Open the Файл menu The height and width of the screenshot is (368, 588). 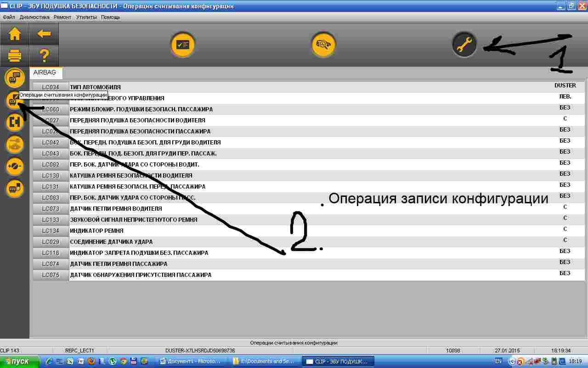(9, 17)
